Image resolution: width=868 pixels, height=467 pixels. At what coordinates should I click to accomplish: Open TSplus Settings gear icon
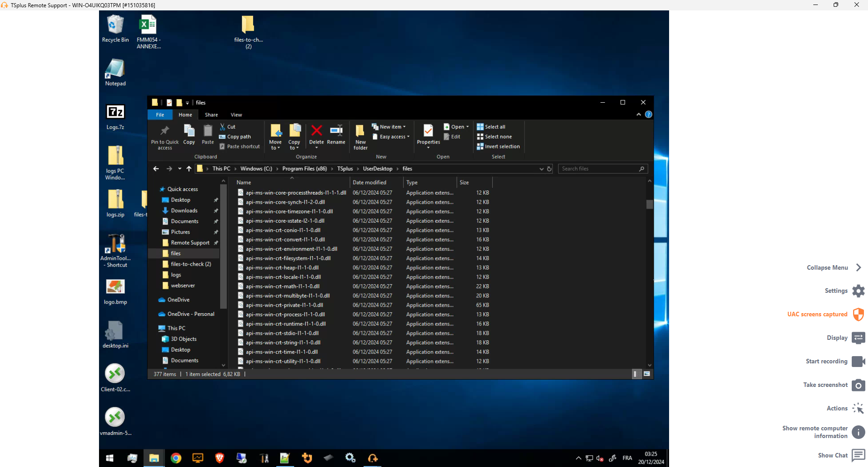click(858, 291)
